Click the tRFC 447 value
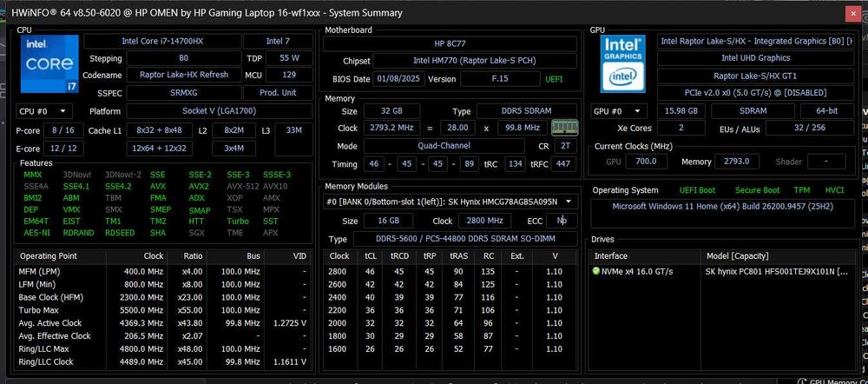The width and height of the screenshot is (868, 384). (x=565, y=164)
